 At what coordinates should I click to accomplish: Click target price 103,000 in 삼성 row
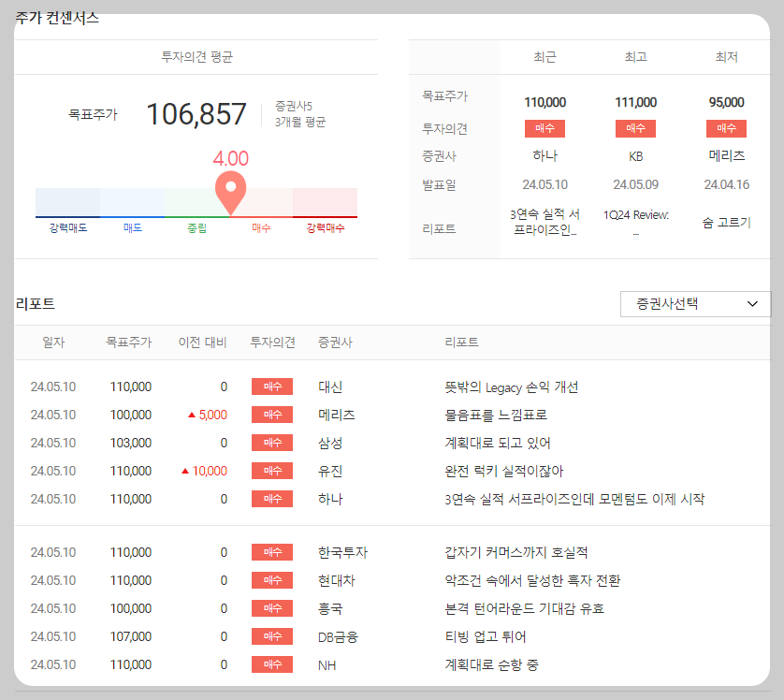[x=130, y=443]
